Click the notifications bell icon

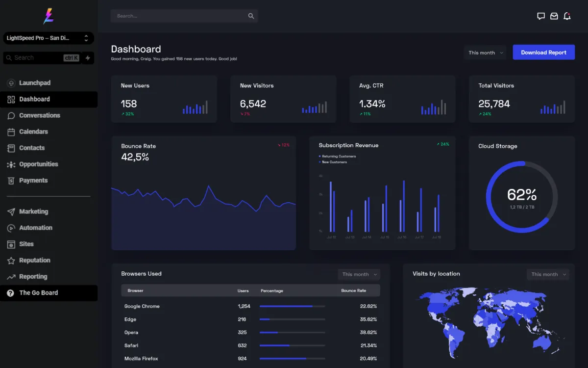click(x=567, y=16)
